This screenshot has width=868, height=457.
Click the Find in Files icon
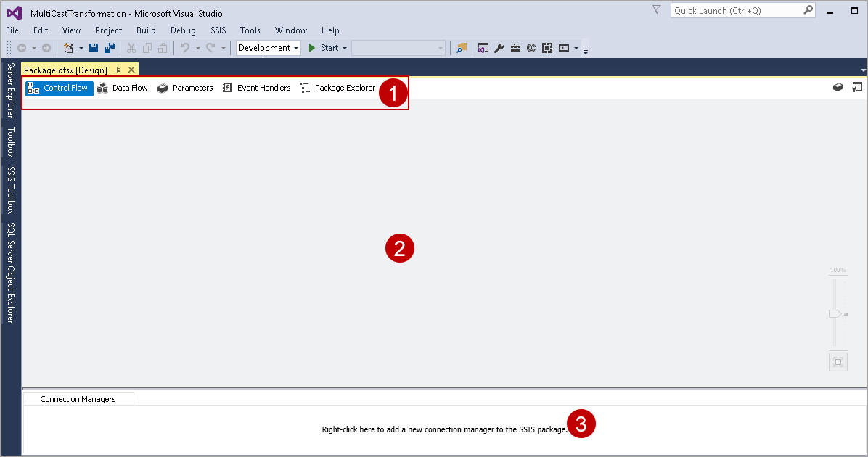(x=461, y=48)
